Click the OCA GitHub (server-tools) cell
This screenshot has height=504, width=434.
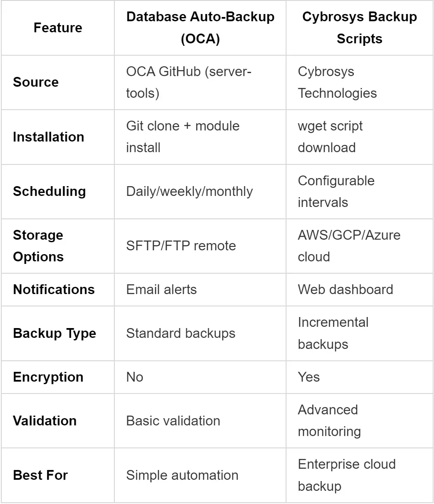[189, 82]
